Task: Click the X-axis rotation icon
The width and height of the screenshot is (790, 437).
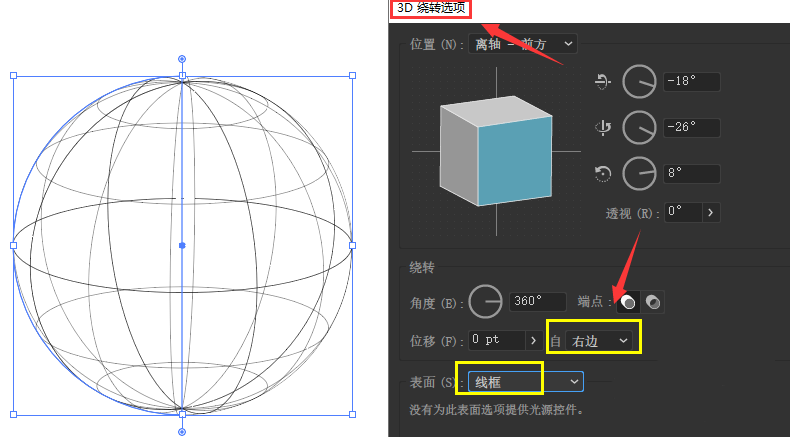Action: coord(603,81)
